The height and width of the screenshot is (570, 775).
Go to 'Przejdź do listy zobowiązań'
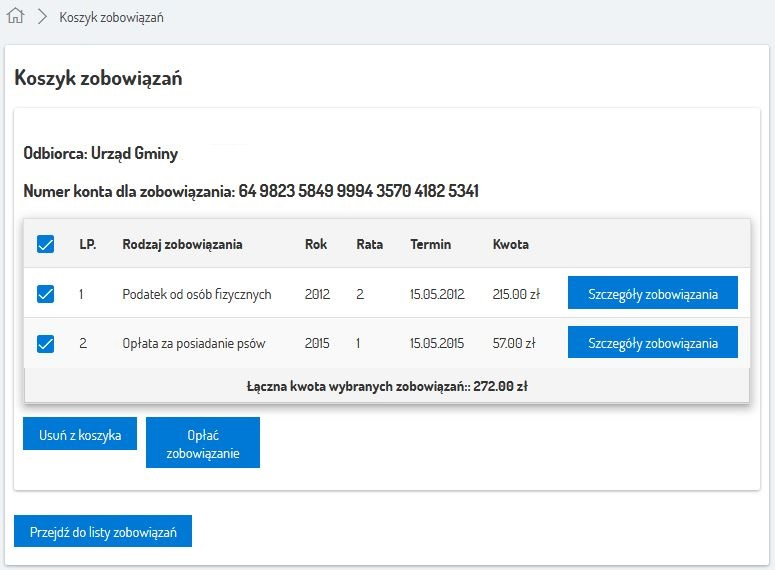pos(103,533)
